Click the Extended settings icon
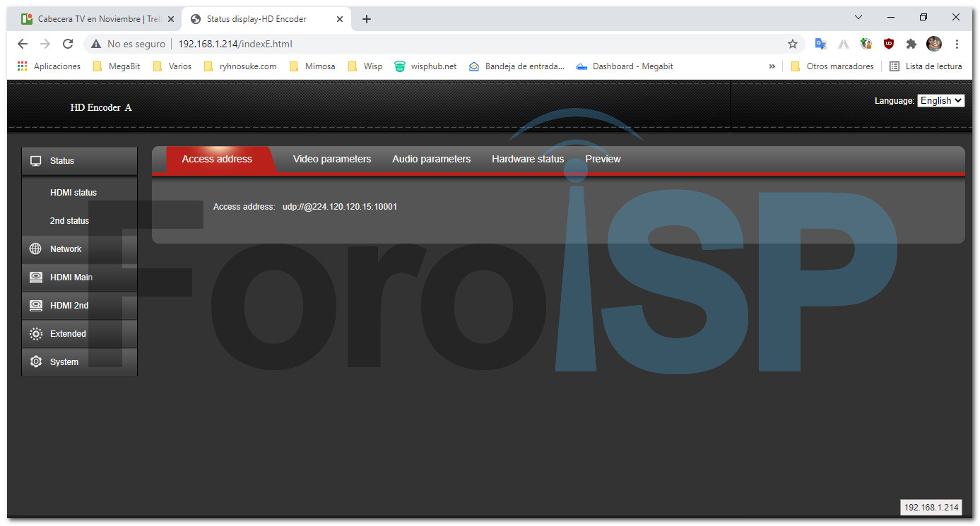Viewport: 980px width, 526px height. (36, 334)
